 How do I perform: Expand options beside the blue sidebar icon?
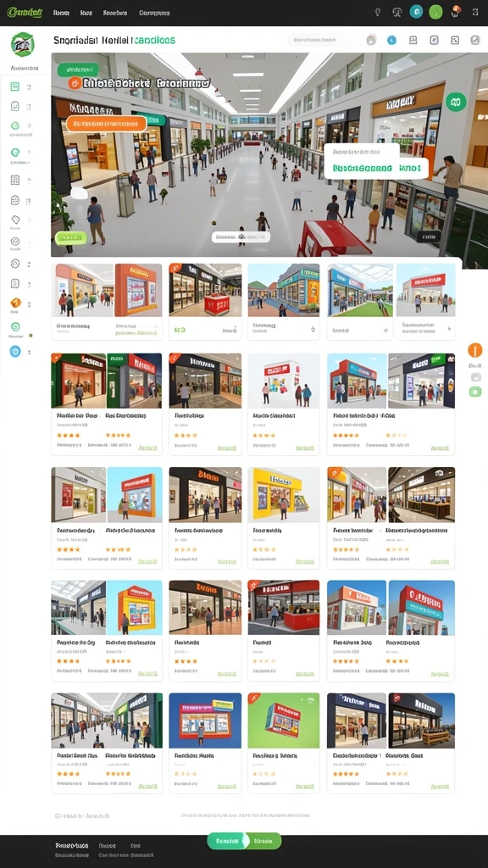click(x=30, y=352)
